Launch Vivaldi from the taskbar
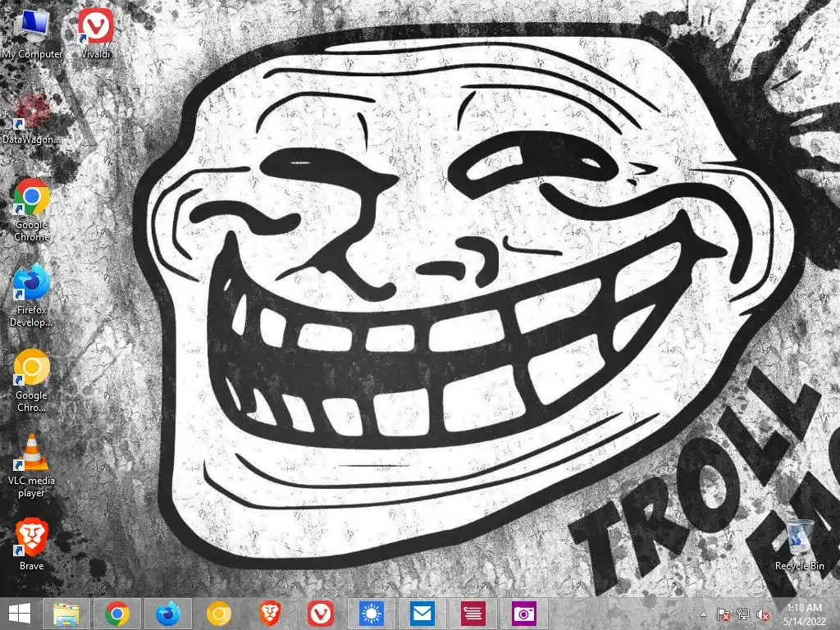Viewport: 840px width, 630px height. pos(321,614)
